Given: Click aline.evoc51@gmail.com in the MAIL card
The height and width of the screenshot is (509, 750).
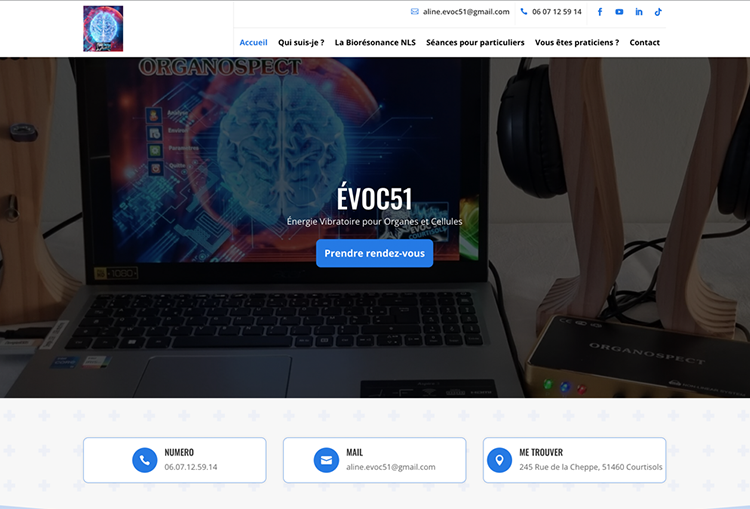Looking at the screenshot, I should pos(391,467).
